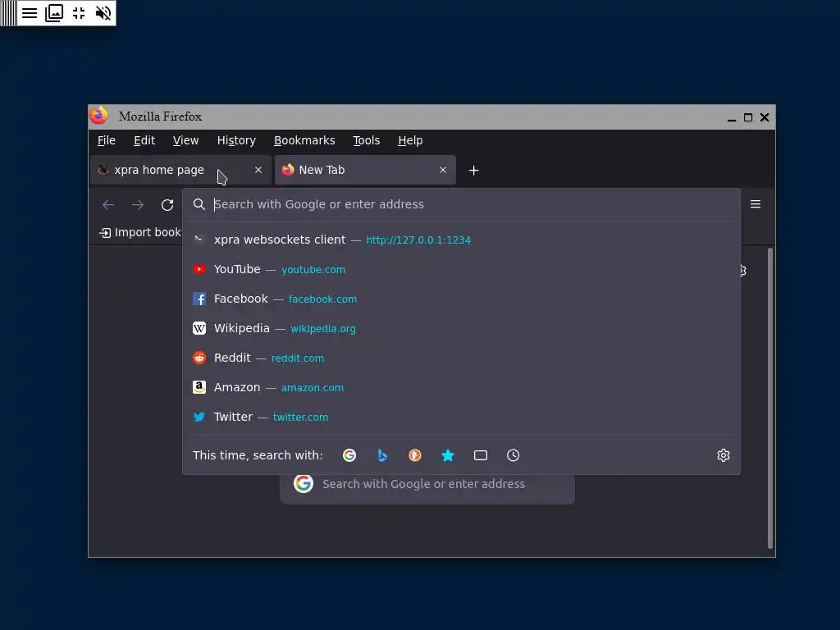Open the Edit menu
Viewport: 840px width, 630px height.
click(144, 140)
